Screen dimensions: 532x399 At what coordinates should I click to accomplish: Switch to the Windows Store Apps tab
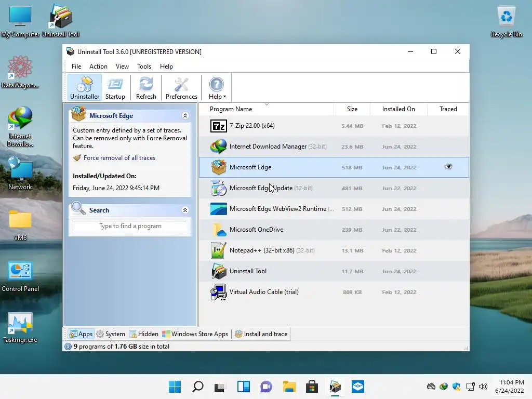pyautogui.click(x=195, y=334)
